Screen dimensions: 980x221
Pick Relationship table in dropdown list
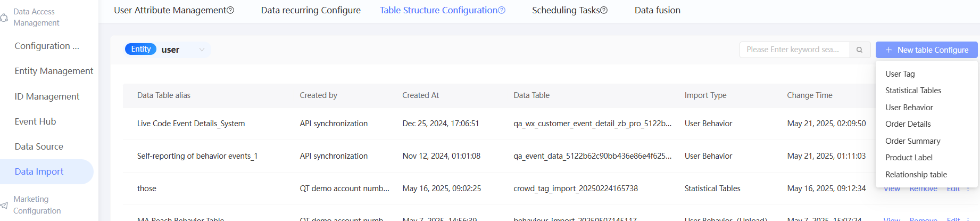click(916, 175)
